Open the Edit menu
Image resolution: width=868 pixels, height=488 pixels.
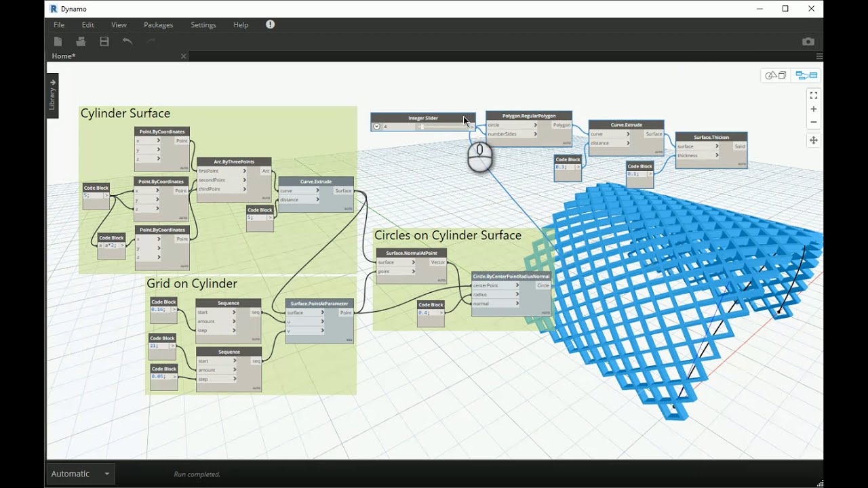point(88,25)
